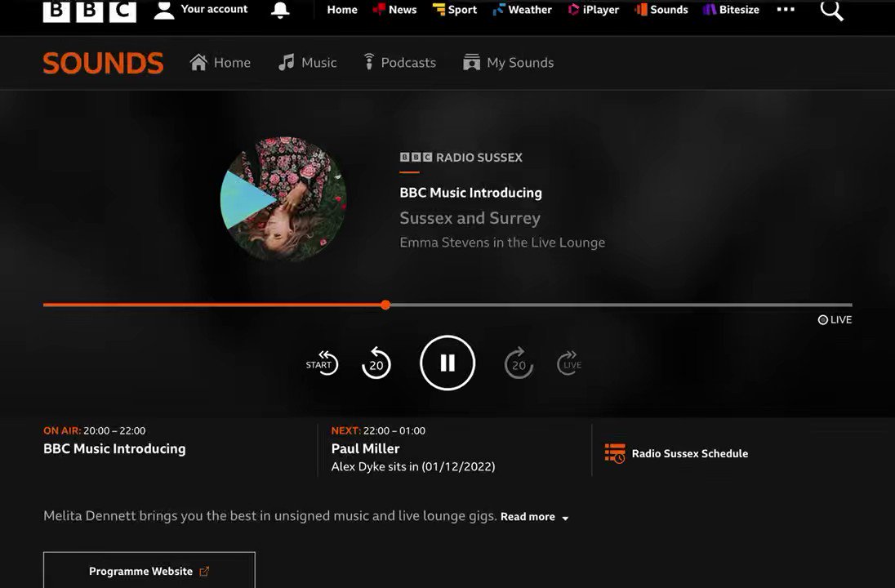Go to Sounds Home tab
The height and width of the screenshot is (588, 895).
coord(220,62)
